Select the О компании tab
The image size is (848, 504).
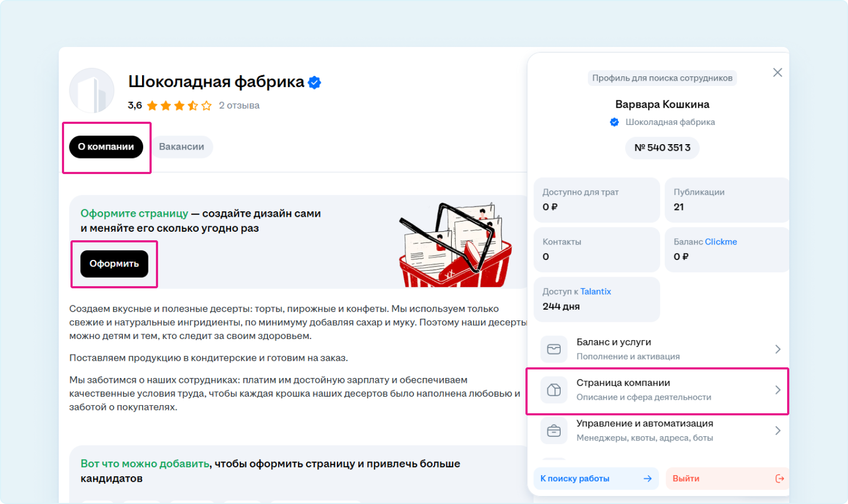click(106, 147)
